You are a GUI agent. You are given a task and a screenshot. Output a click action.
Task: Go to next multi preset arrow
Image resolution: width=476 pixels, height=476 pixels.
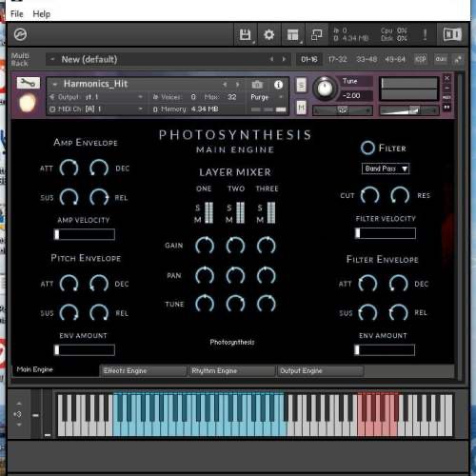284,59
